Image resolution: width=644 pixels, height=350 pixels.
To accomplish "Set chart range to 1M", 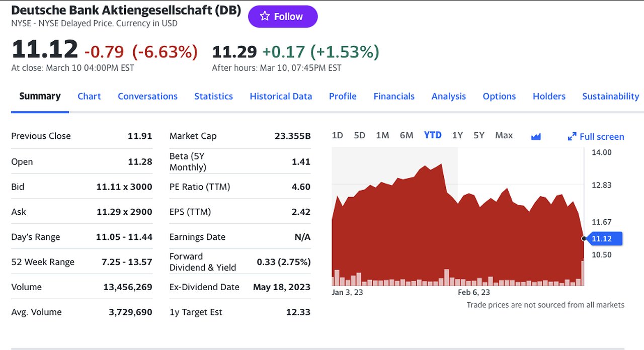I will [x=382, y=135].
